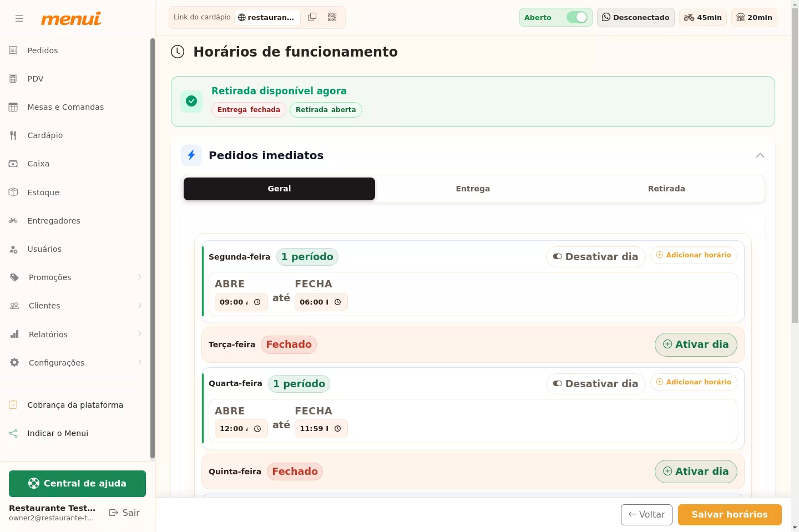Toggle the hamburger sidebar menu
Image resolution: width=799 pixels, height=532 pixels.
(19, 18)
